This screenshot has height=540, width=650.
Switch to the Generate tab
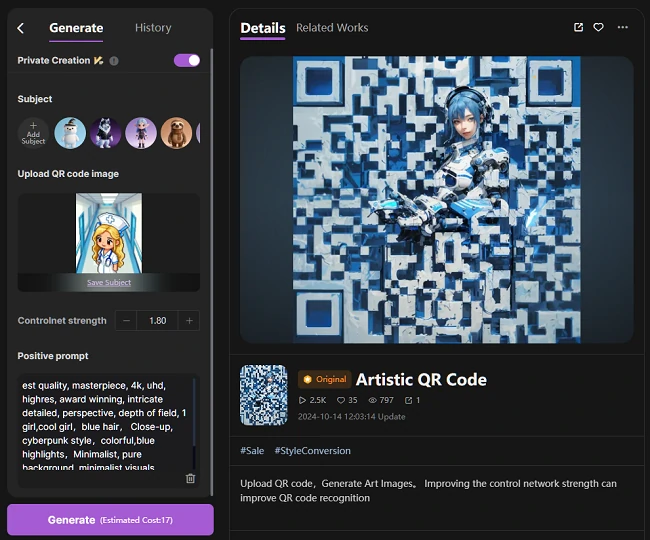pyautogui.click(x=76, y=28)
